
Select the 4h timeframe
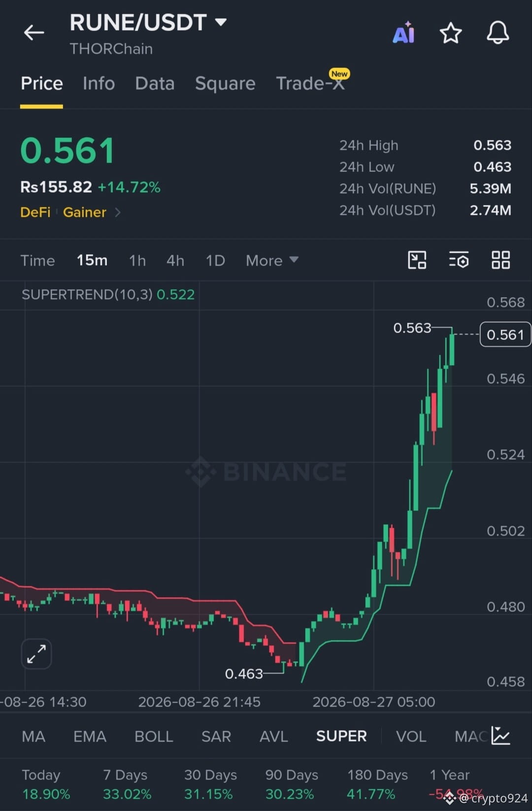click(x=175, y=260)
